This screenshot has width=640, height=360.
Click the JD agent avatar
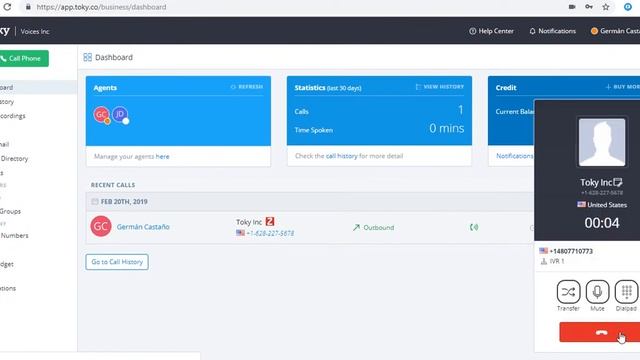pos(120,115)
